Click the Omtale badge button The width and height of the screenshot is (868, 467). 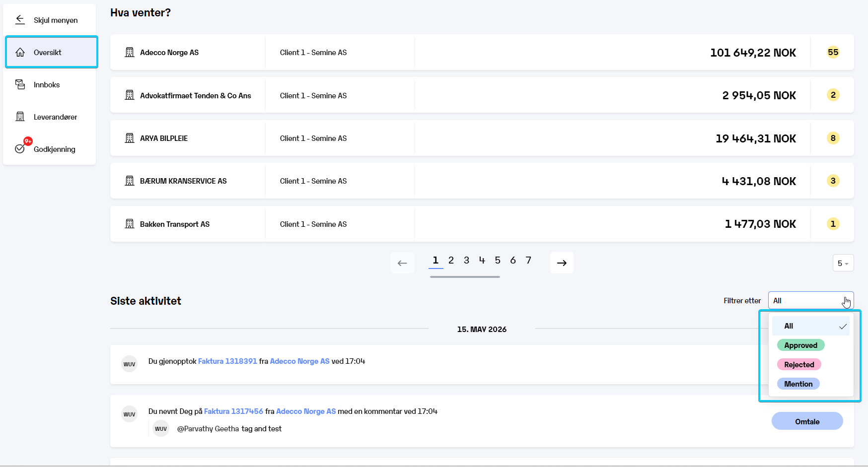[807, 421]
